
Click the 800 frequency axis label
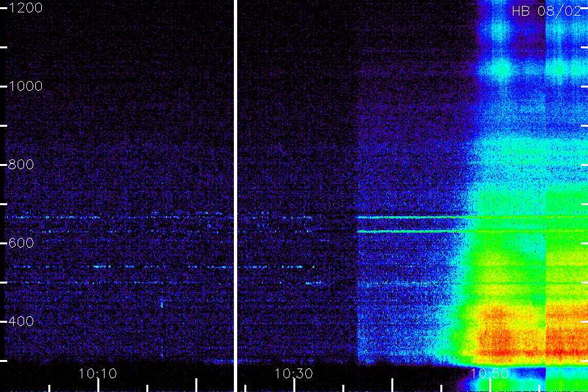click(x=21, y=164)
